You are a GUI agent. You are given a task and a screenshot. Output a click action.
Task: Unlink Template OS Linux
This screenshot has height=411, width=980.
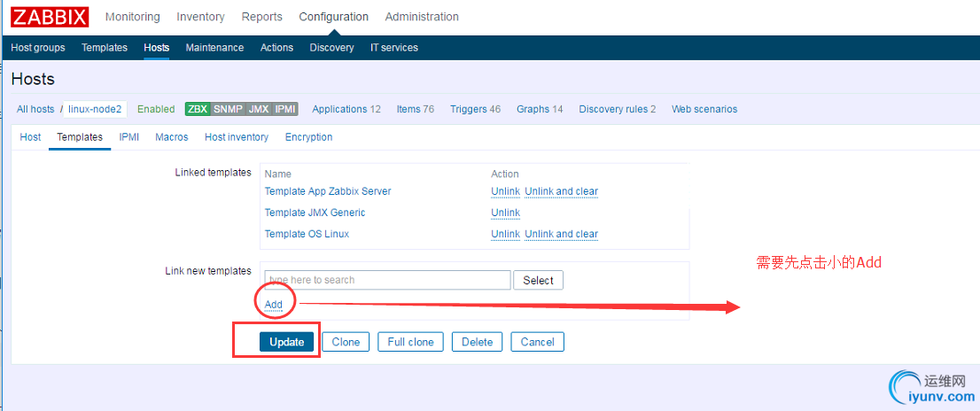click(506, 234)
